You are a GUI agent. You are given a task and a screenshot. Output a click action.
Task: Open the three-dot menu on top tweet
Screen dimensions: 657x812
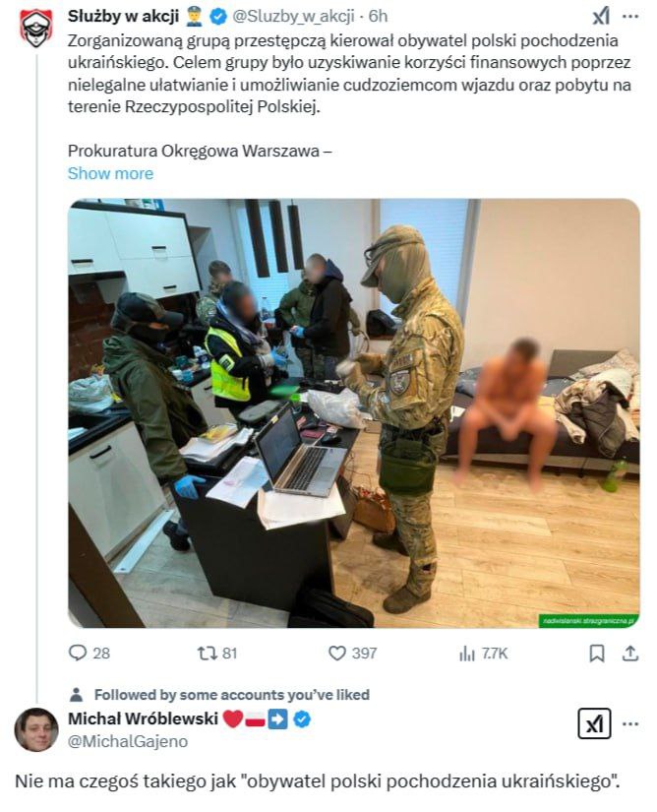[x=630, y=17]
